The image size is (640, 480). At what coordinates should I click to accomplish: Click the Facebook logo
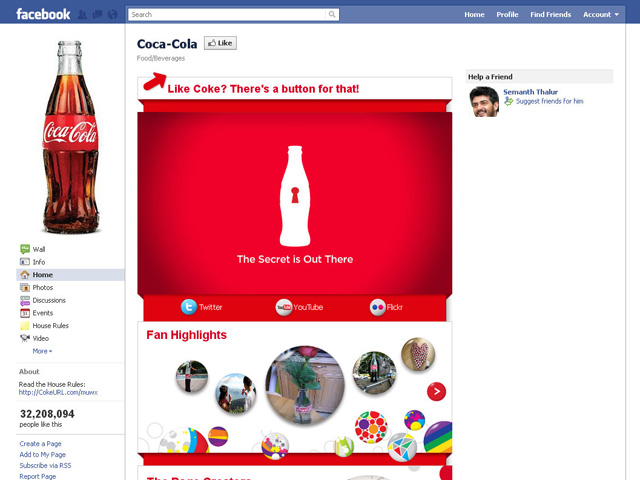(43, 14)
